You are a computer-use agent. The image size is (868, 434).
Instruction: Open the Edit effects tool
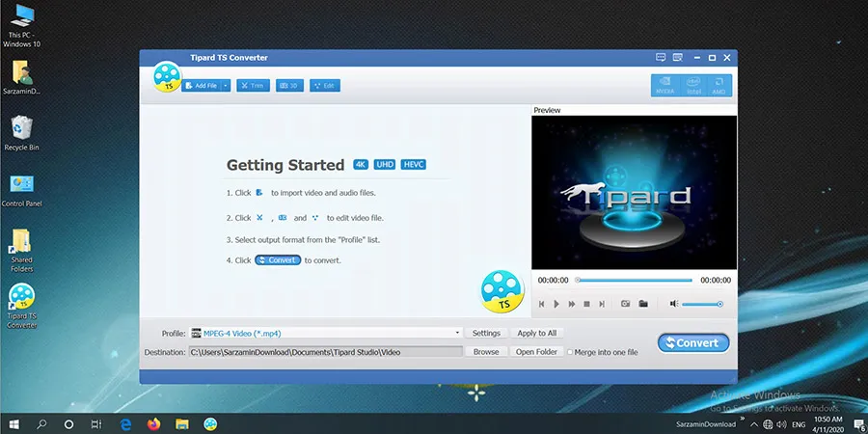tap(325, 86)
